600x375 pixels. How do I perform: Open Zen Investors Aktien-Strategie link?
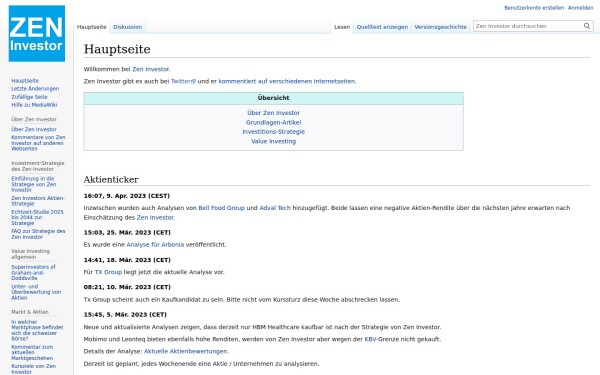pyautogui.click(x=38, y=201)
